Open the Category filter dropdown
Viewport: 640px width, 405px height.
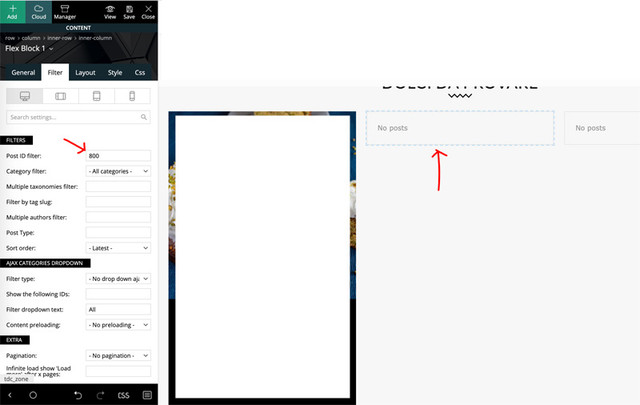point(118,171)
